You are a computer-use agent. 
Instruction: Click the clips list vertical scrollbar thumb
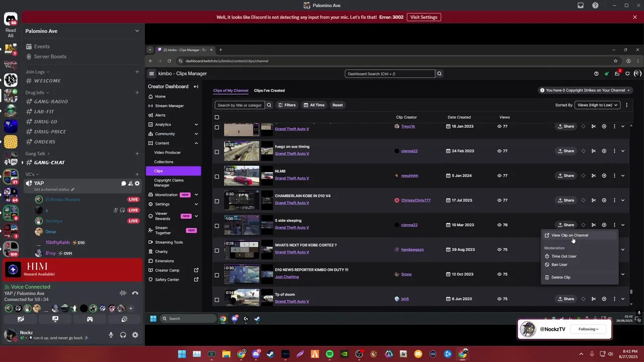631,292
